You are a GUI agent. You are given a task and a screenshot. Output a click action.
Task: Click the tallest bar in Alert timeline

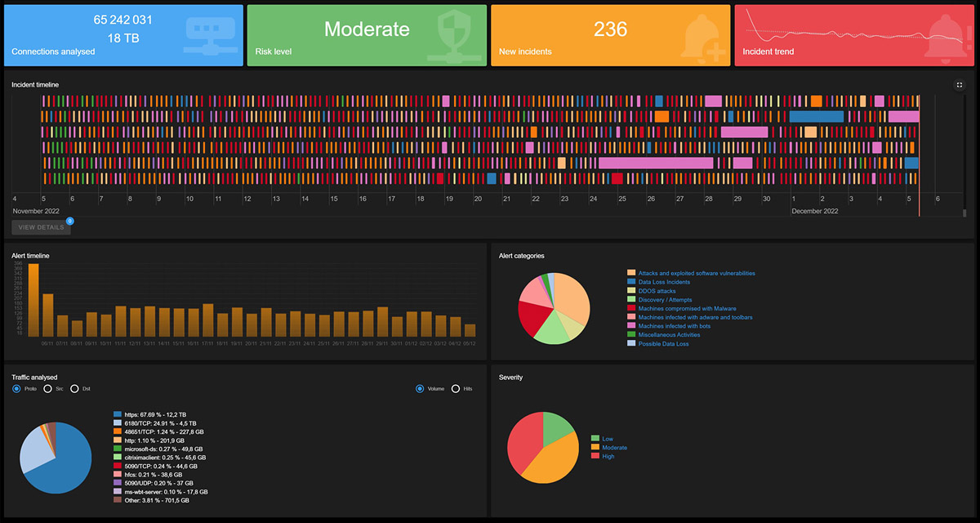pyautogui.click(x=33, y=300)
